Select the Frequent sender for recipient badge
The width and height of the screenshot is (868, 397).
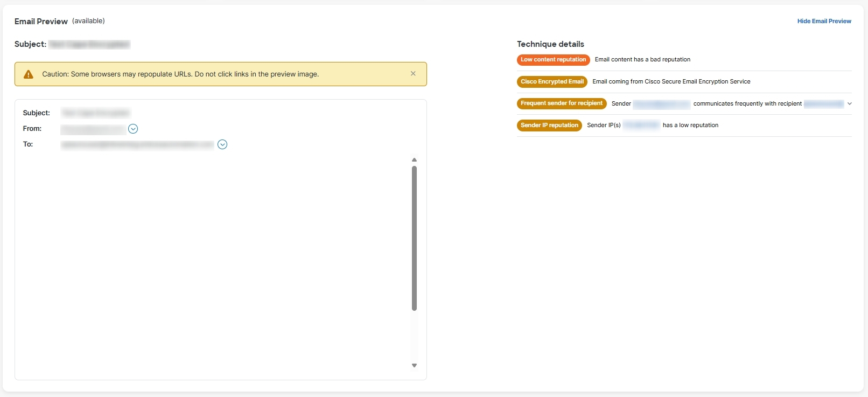562,103
